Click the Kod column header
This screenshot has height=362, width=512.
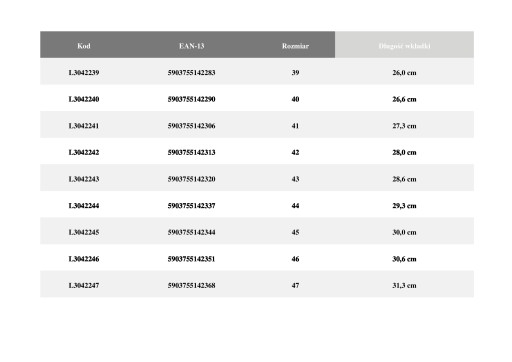click(x=84, y=46)
